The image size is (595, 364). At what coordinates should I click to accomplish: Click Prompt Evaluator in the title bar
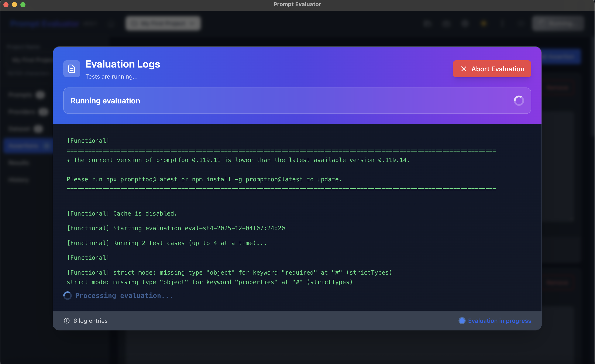[x=297, y=4]
